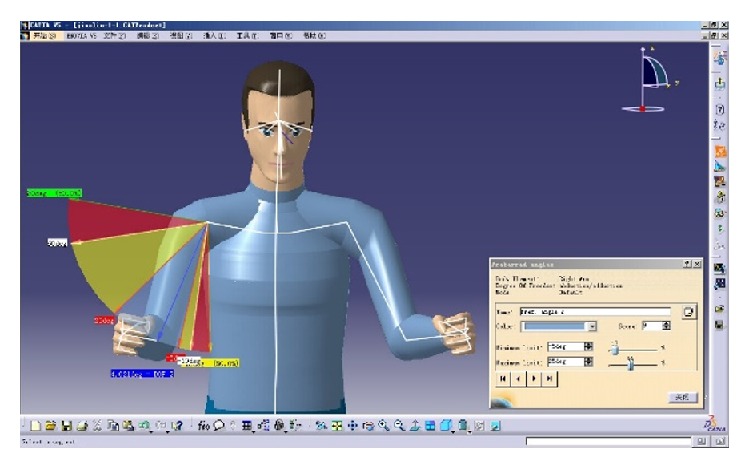This screenshot has width=750, height=469.
Task: Click the skip-to-first playback button
Action: [503, 379]
